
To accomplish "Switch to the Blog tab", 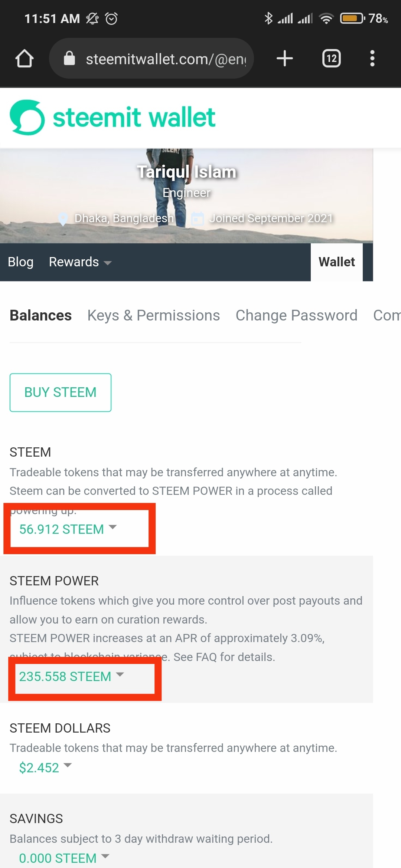I will (x=21, y=262).
